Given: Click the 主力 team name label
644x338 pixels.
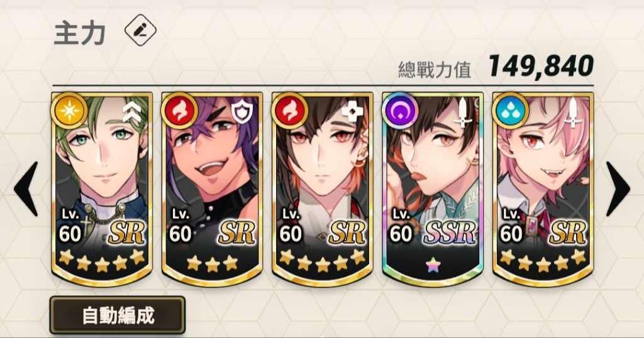Looking at the screenshot, I should tap(80, 33).
